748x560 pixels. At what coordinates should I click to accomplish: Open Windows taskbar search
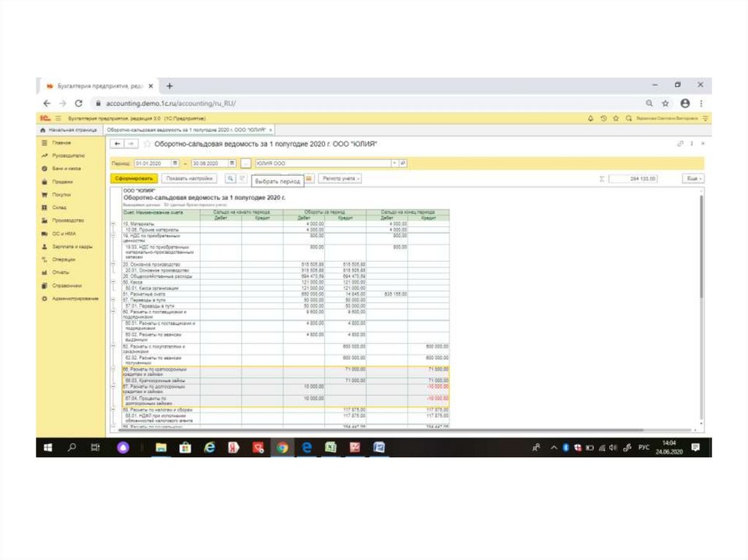[72, 448]
